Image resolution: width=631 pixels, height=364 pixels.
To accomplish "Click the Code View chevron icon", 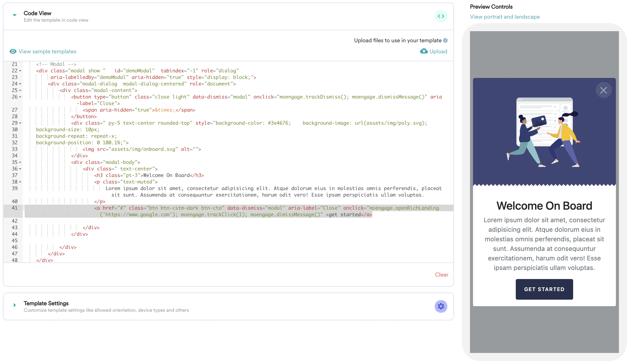I will pyautogui.click(x=14, y=15).
